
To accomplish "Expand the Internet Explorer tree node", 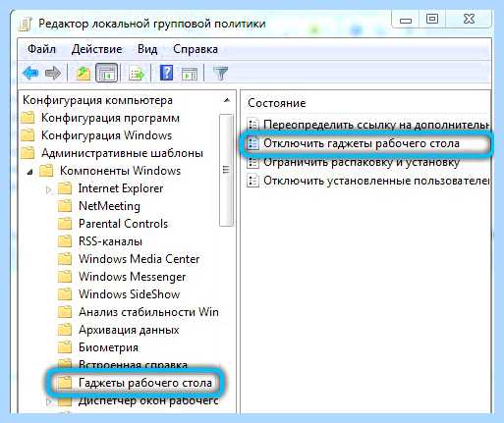I will point(48,189).
